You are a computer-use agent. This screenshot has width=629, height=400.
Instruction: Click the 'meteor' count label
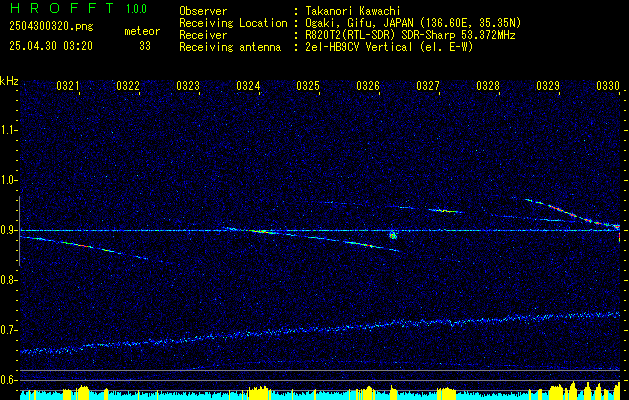coord(142,31)
